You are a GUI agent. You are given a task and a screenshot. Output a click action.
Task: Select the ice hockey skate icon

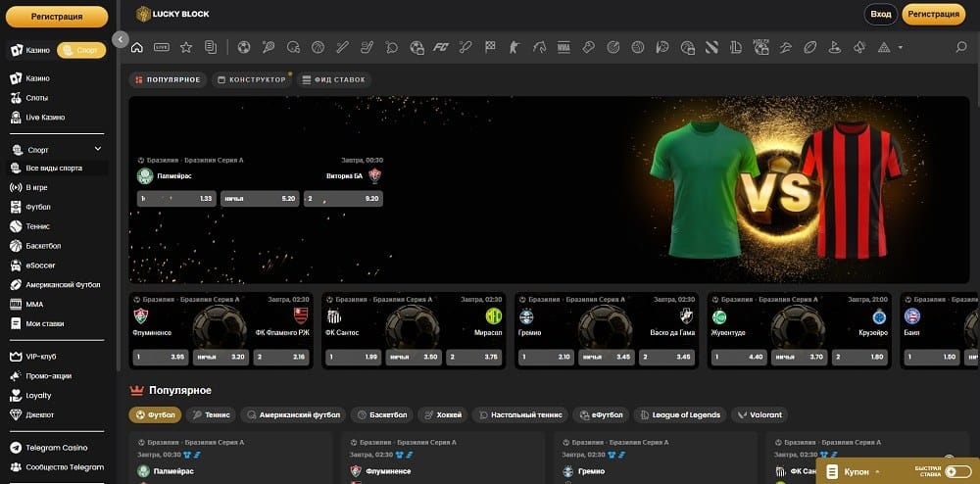tap(367, 47)
